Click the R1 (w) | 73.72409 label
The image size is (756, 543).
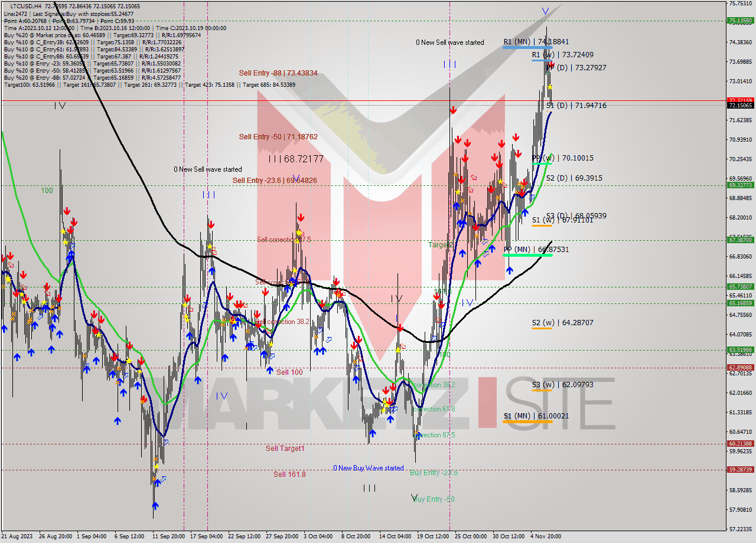[x=562, y=55]
